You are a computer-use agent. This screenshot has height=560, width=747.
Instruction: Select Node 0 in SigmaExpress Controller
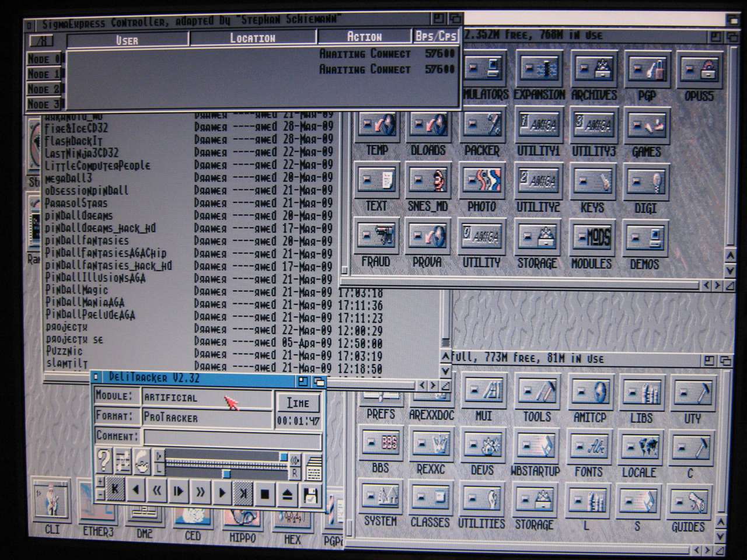click(44, 59)
